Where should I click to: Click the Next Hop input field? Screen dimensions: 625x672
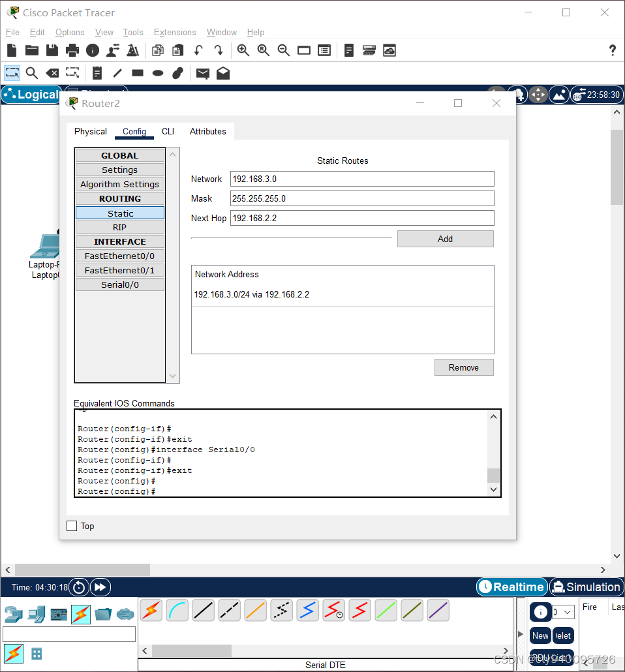coord(362,218)
